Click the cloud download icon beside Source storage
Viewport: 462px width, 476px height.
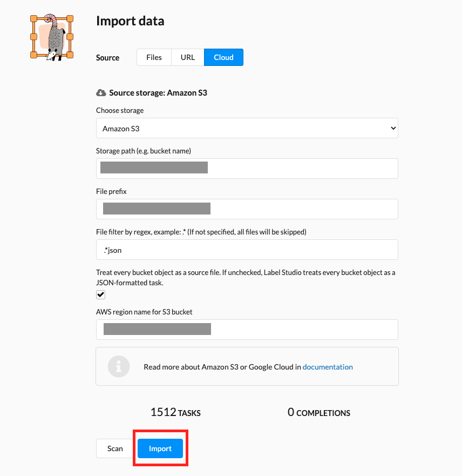tap(101, 93)
